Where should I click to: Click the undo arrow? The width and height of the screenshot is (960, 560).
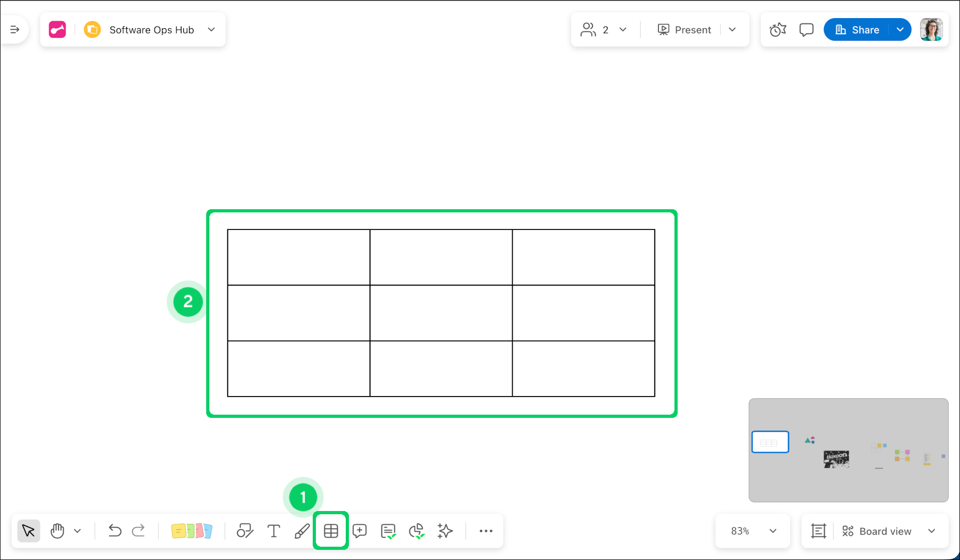[115, 531]
